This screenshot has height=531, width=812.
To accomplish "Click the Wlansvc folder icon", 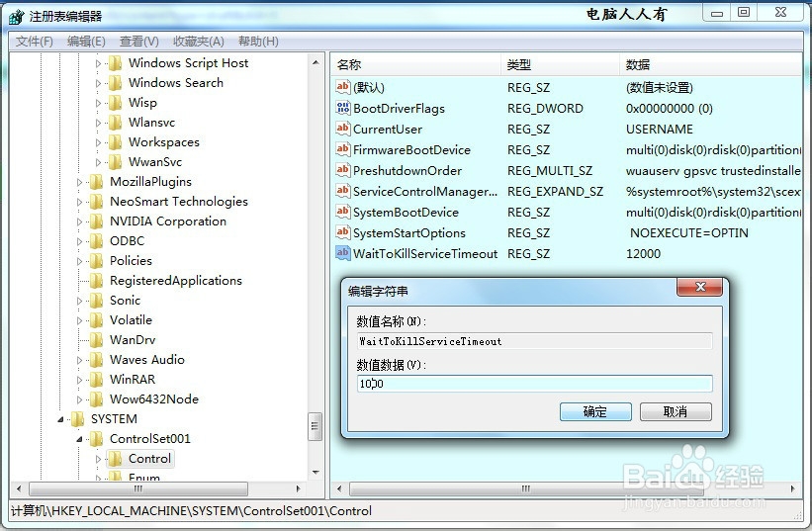I will pos(115,123).
